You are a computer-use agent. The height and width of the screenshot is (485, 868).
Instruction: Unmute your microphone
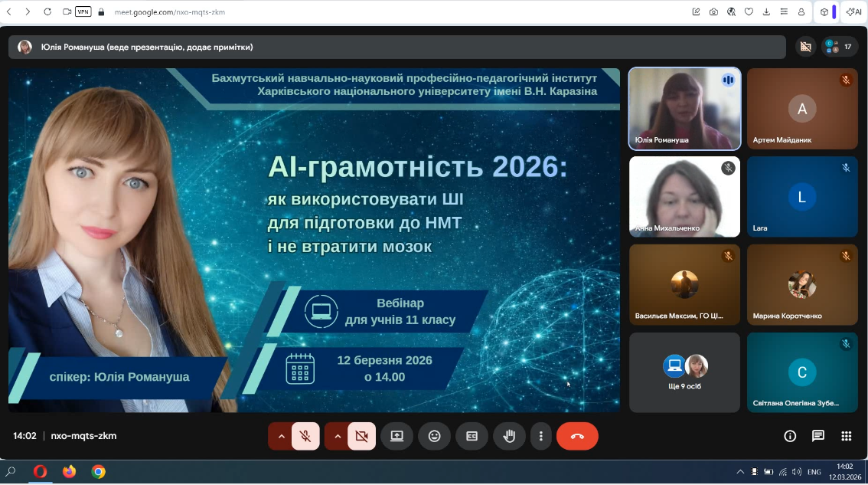click(305, 436)
